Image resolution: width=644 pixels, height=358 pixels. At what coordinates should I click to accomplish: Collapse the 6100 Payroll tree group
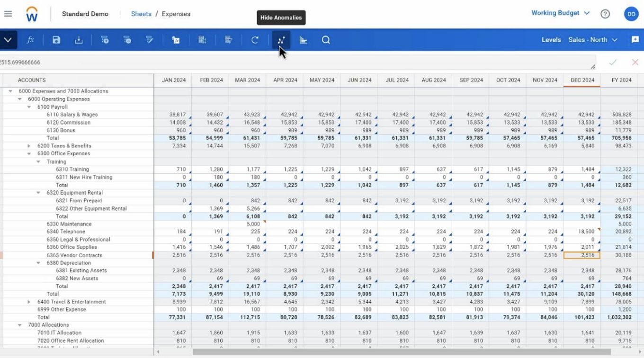[29, 107]
